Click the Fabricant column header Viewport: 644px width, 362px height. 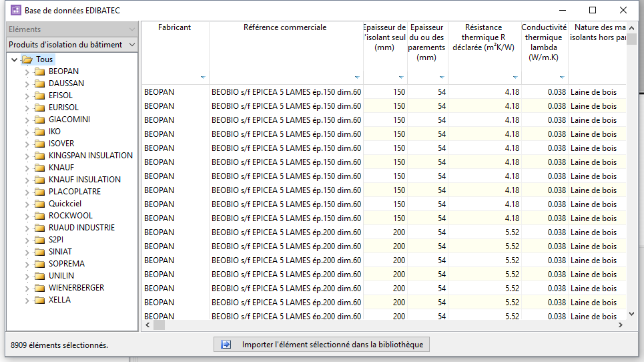pyautogui.click(x=176, y=52)
